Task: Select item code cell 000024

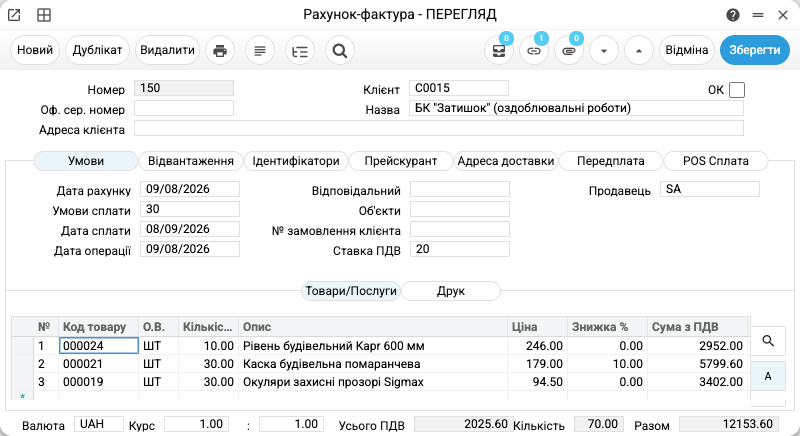Action: tap(99, 346)
